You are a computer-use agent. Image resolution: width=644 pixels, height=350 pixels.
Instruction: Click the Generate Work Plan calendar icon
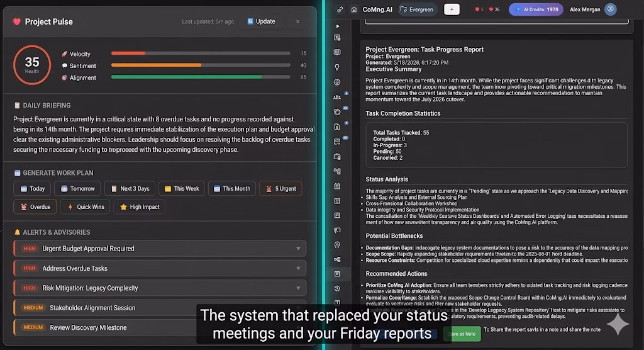click(17, 172)
